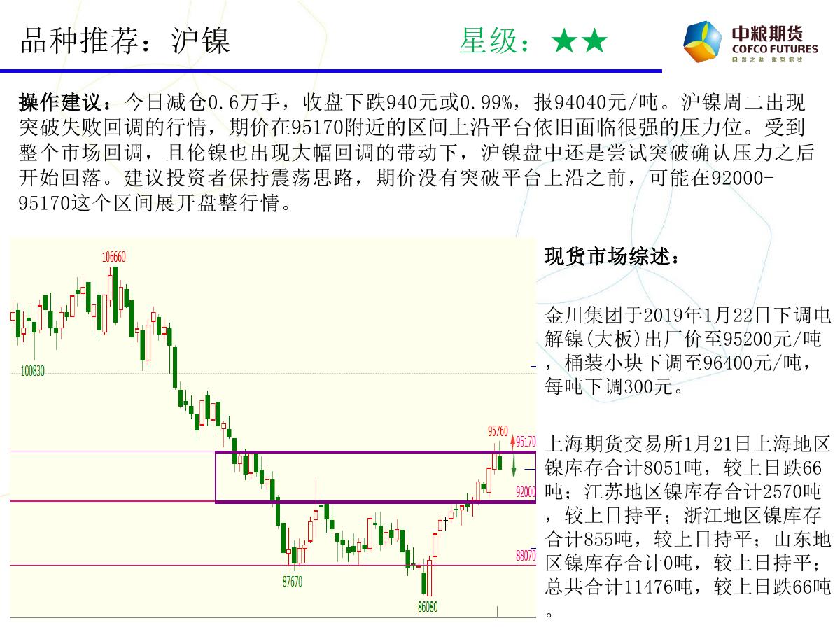Screen dimensions: 840x630
Task: Click the 95760 high price label
Action: [x=498, y=429]
